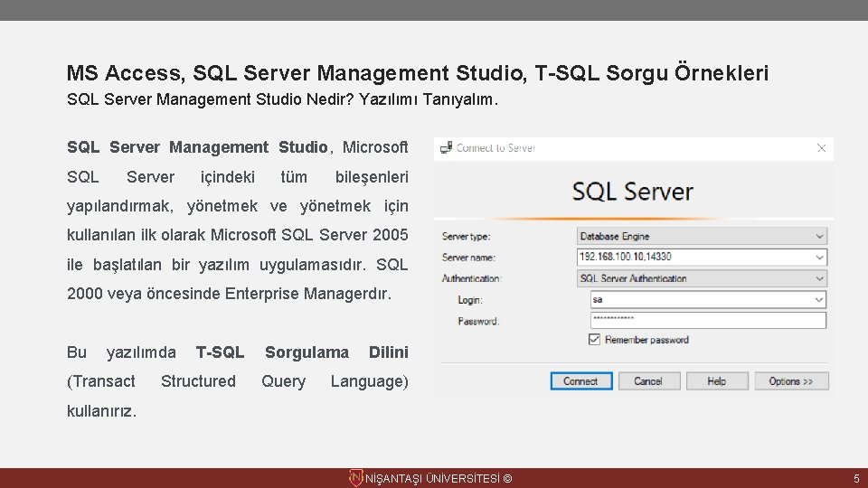
Task: Click the Connect to Server title text
Action: pos(496,148)
